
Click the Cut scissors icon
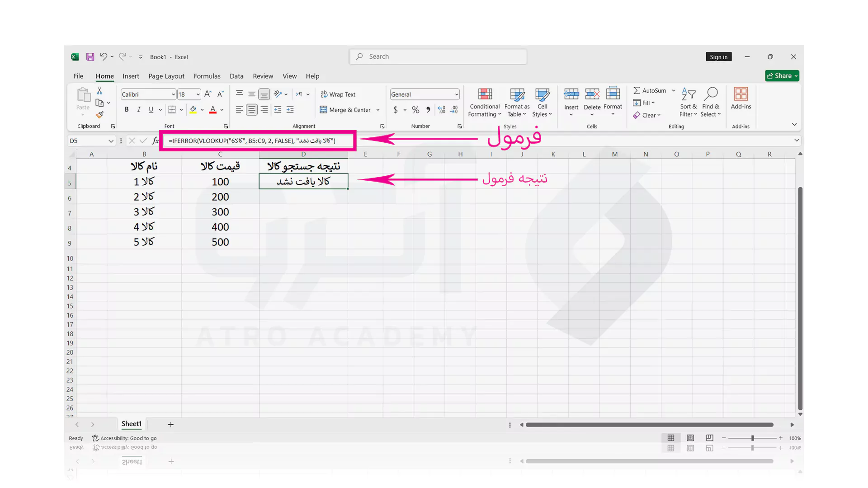99,91
